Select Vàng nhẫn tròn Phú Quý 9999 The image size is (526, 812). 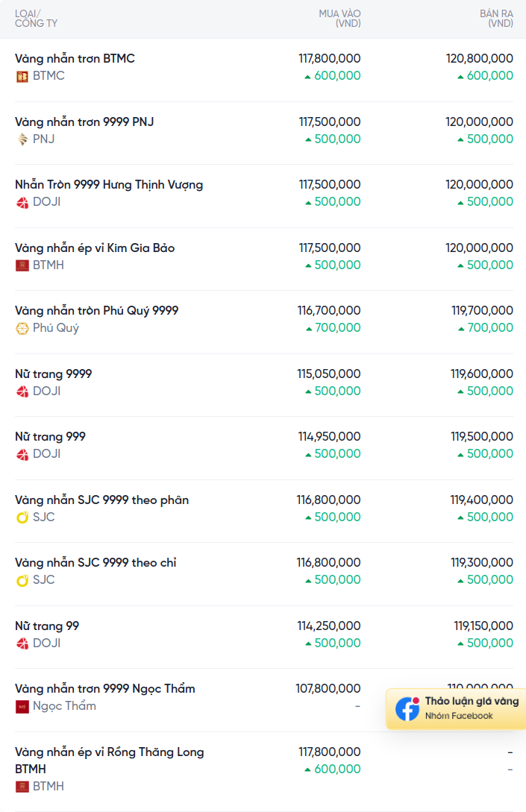pyautogui.click(x=97, y=310)
